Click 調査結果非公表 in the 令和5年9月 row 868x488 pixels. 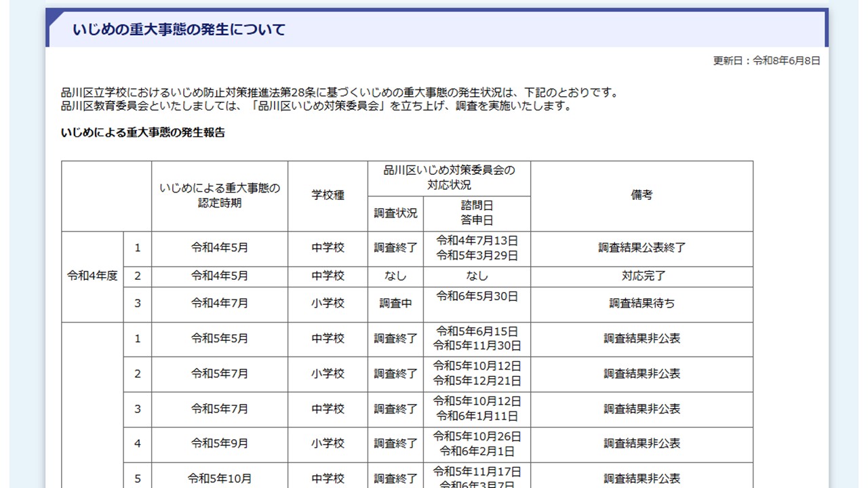tap(642, 444)
